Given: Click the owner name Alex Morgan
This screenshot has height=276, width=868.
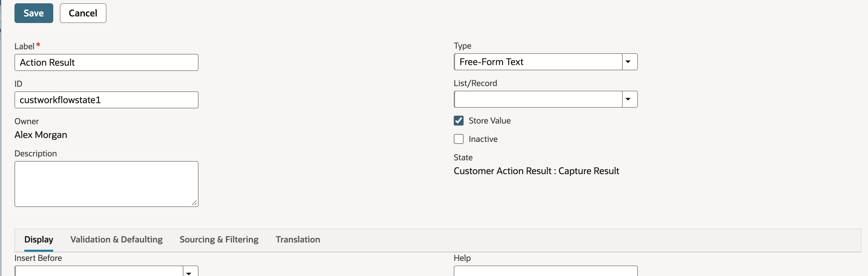Looking at the screenshot, I should click(x=41, y=135).
